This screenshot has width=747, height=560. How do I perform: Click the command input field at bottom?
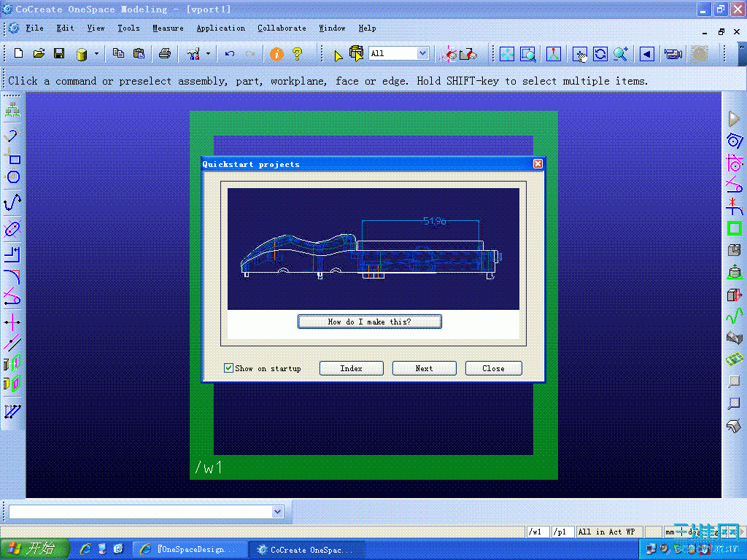click(x=141, y=512)
